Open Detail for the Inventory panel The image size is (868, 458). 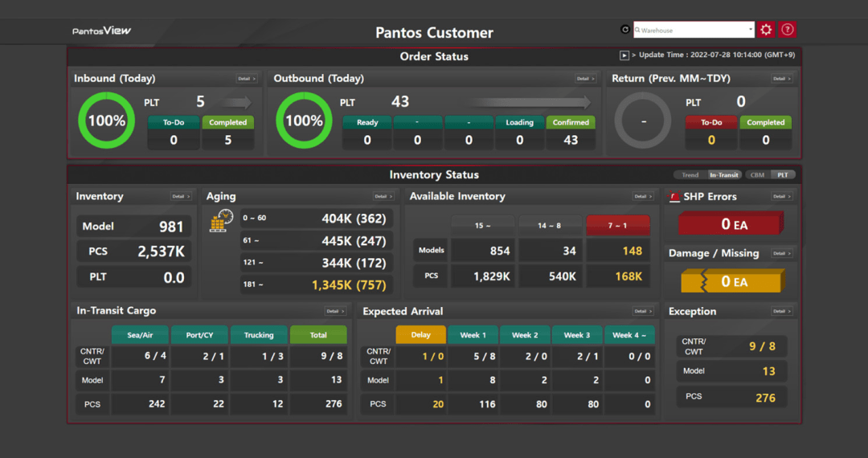pyautogui.click(x=181, y=196)
